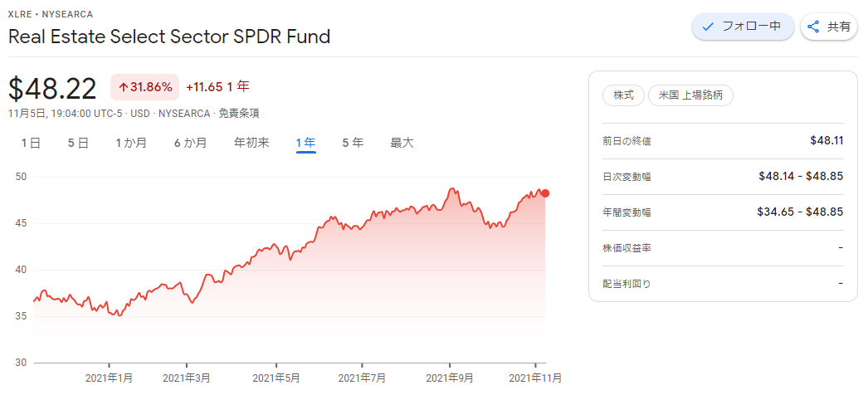Click the 45 y-axis label
Image resolution: width=868 pixels, height=395 pixels.
21,223
